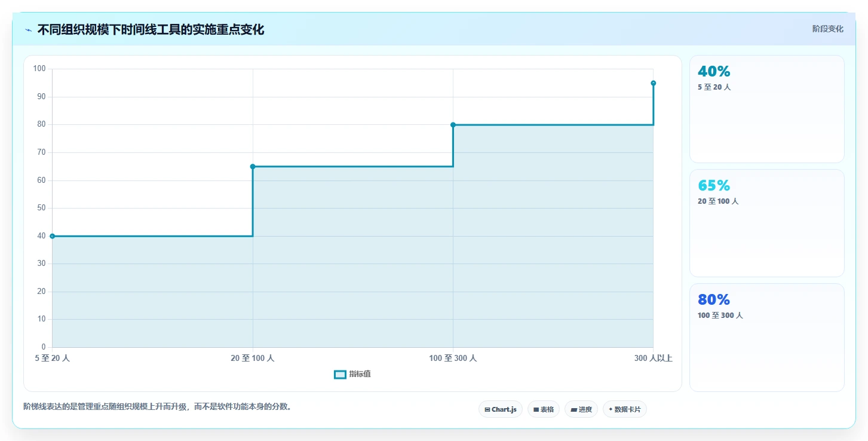Click the x-axis label 100 至 300 人

coord(453,359)
